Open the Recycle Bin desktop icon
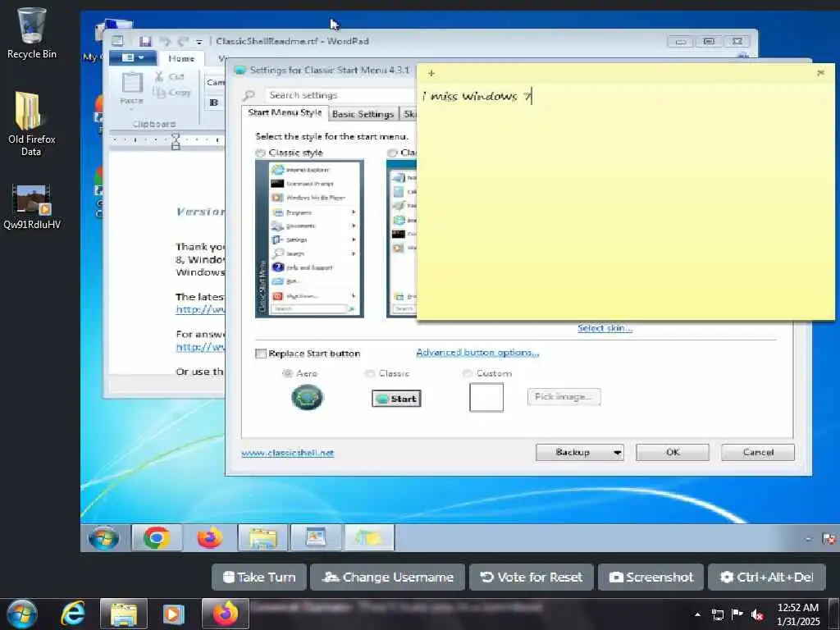This screenshot has height=630, width=840. point(31,32)
